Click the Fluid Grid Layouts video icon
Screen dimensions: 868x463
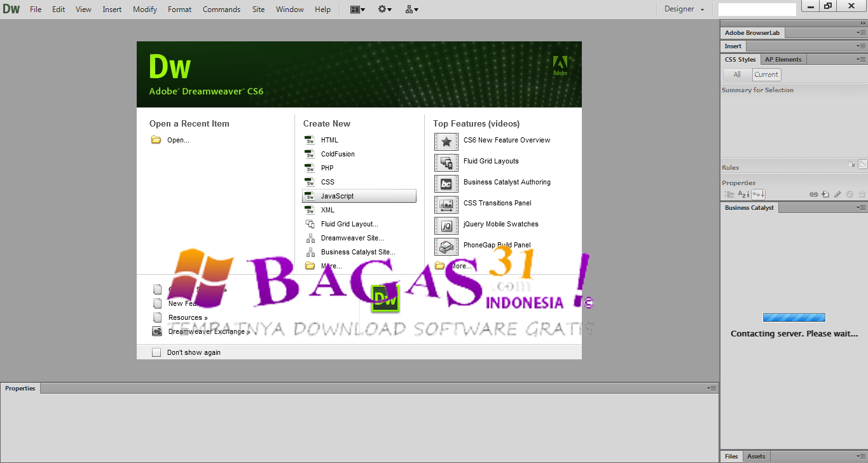click(446, 163)
